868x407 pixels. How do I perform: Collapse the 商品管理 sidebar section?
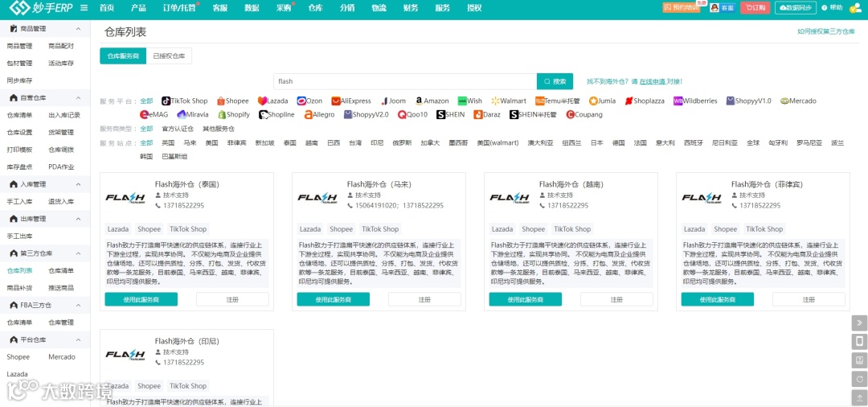78,29
